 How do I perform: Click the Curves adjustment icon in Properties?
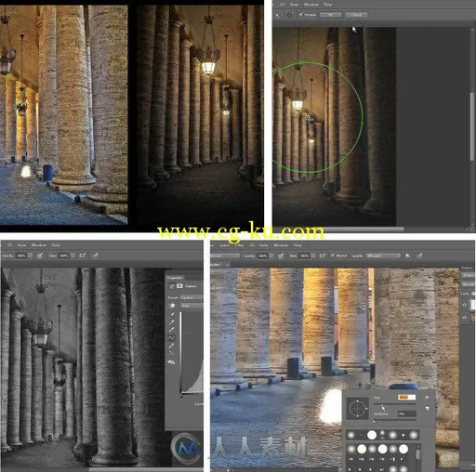(172, 286)
